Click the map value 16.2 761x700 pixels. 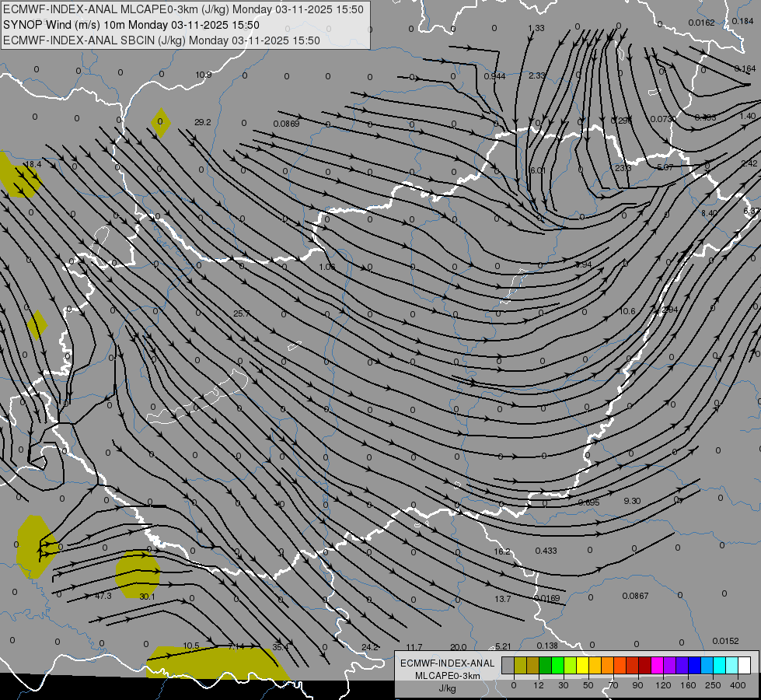click(x=502, y=551)
